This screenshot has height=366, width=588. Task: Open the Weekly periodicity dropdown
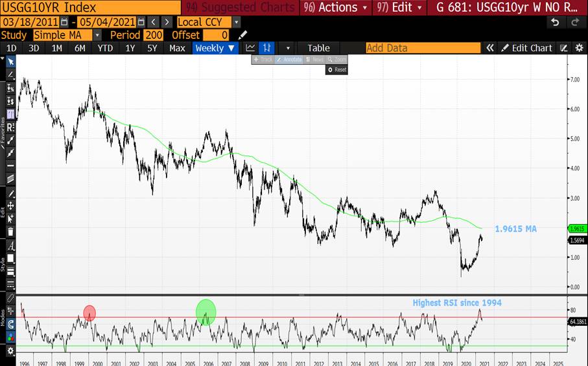tap(215, 48)
